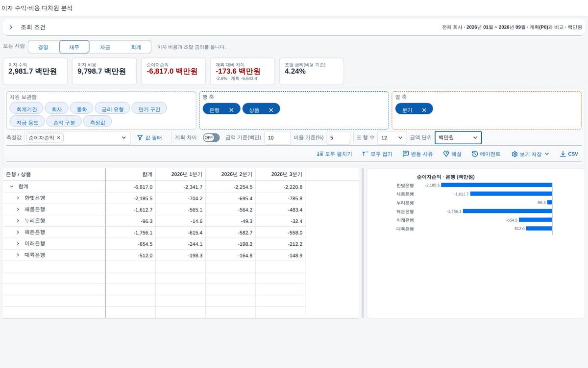The width and height of the screenshot is (588, 368).
Task: Click the 2026년 1분기 column header
Action: point(181,174)
